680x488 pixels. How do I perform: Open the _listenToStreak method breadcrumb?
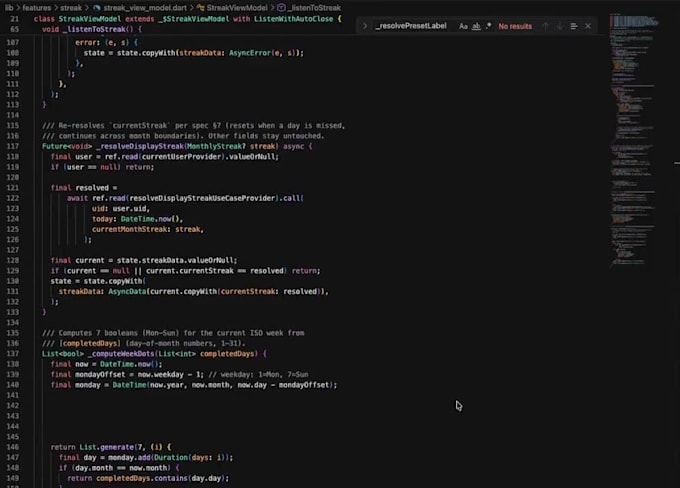(x=314, y=8)
